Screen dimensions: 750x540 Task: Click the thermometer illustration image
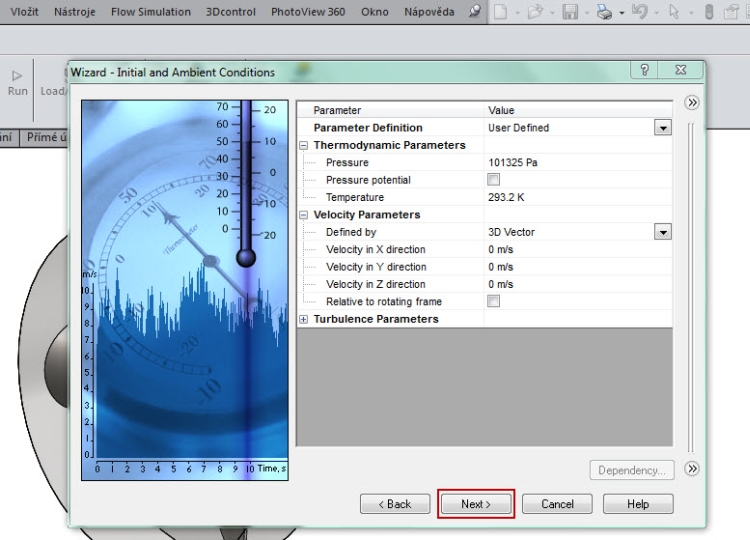185,290
